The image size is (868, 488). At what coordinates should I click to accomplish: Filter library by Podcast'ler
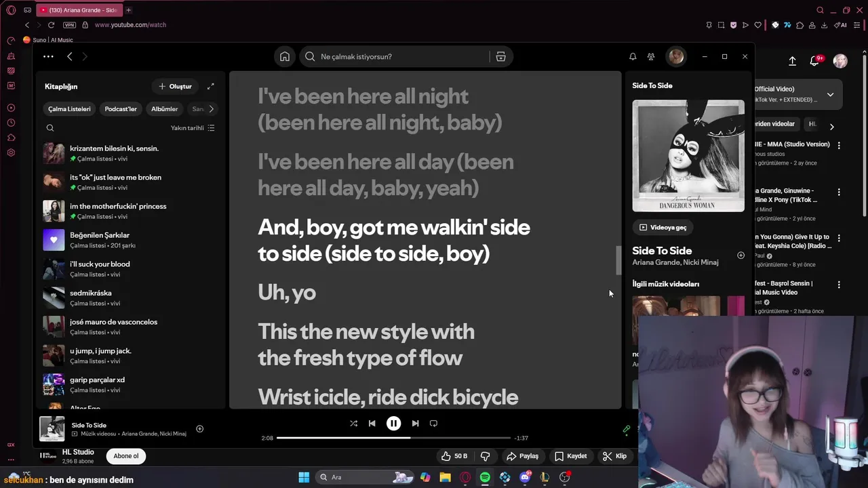pos(121,109)
